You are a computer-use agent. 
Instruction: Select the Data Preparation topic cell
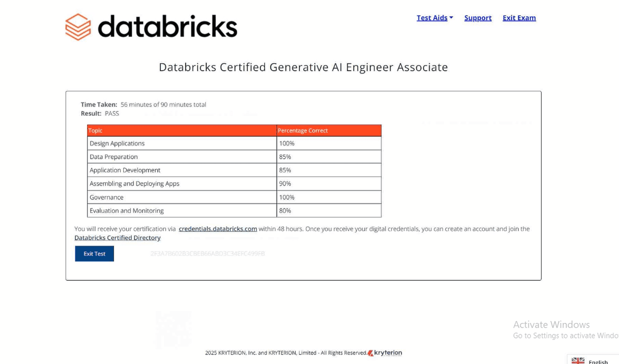pyautogui.click(x=114, y=157)
